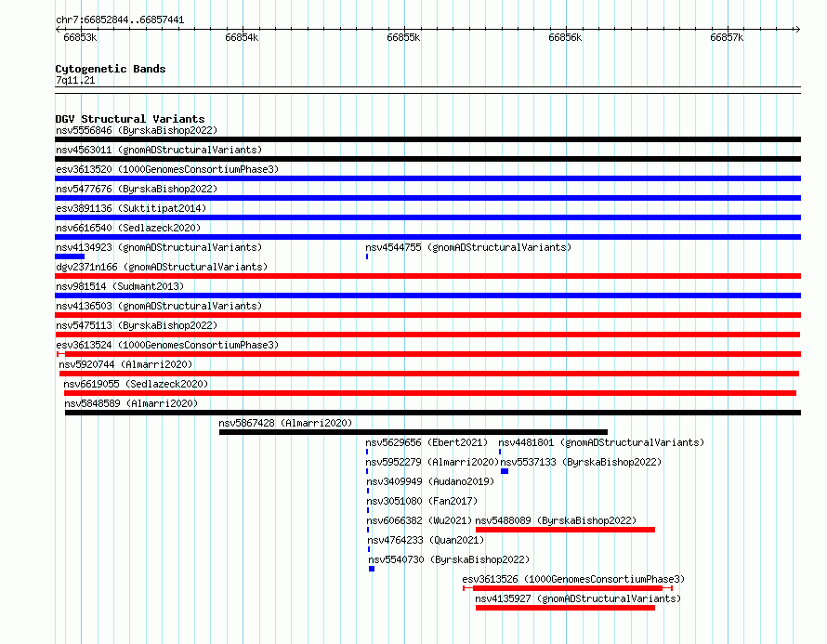Image resolution: width=827 pixels, height=644 pixels.
Task: Open nsv5488089 (ByrskaBishop2022) variant
Action: (x=556, y=520)
